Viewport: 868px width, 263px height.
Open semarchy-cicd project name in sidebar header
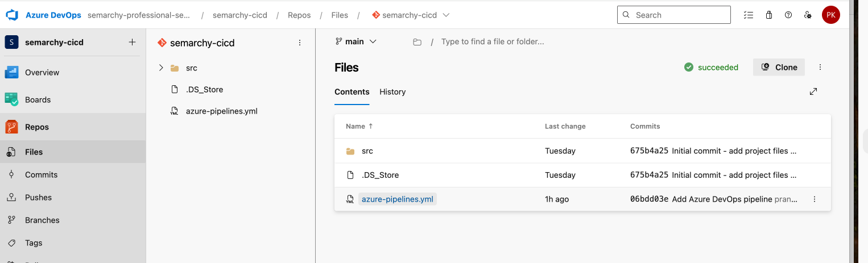click(x=54, y=42)
